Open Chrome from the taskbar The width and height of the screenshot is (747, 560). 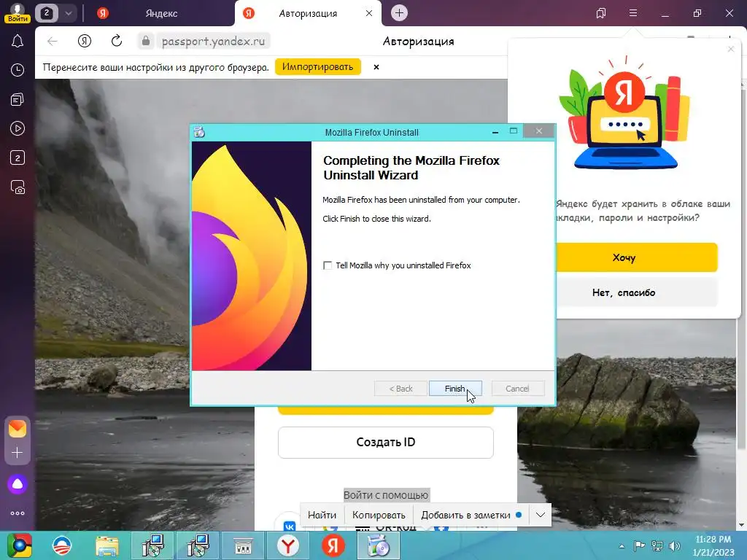coord(19,545)
